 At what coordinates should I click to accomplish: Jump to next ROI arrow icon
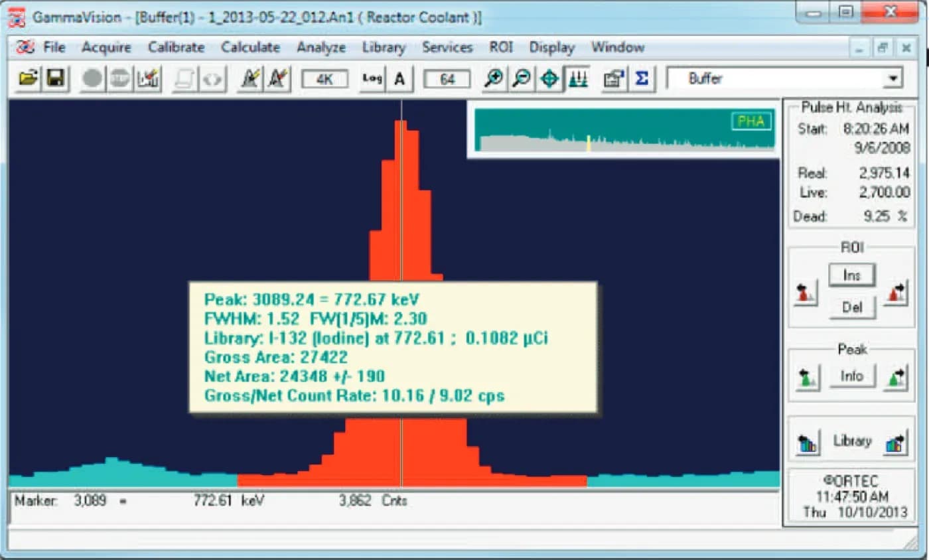click(896, 292)
